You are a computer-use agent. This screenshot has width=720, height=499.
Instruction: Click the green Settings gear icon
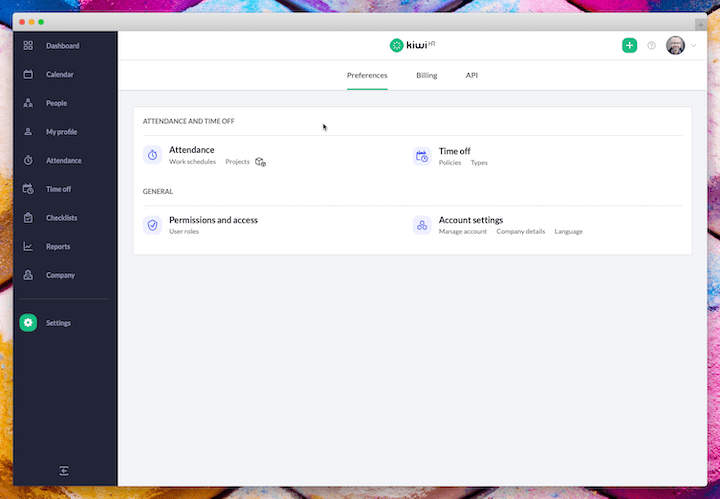tap(28, 323)
